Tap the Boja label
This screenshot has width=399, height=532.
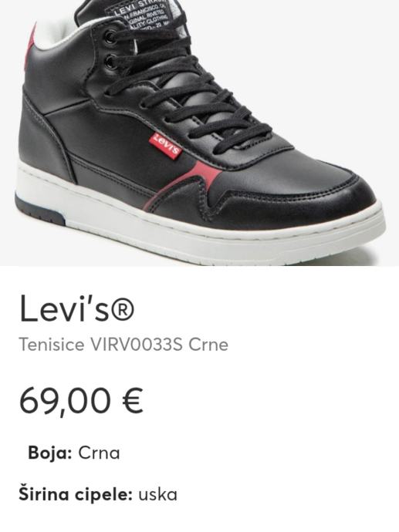point(50,453)
